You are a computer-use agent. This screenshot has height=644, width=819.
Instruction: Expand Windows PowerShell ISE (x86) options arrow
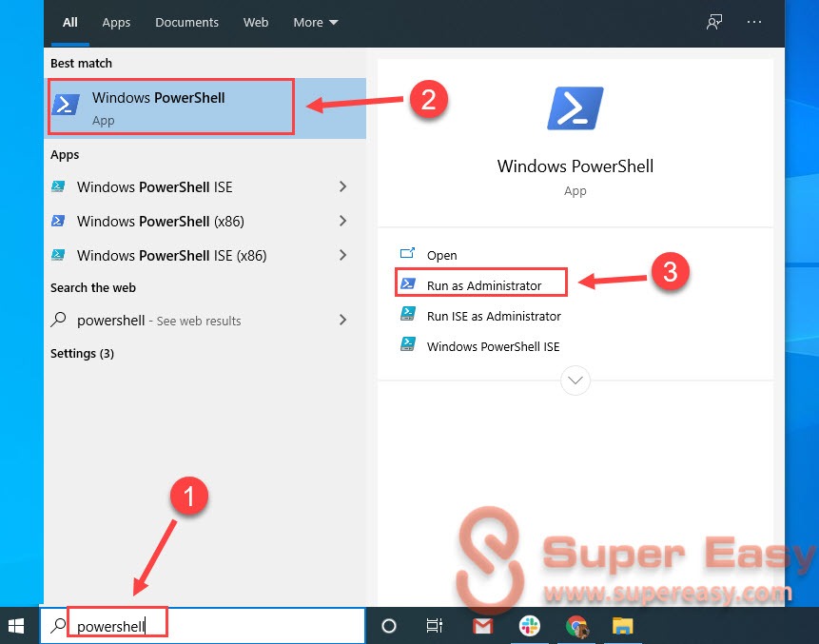[x=342, y=255]
